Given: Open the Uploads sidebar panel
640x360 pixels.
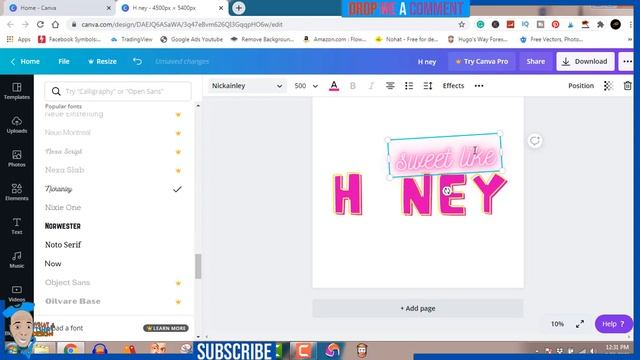Looking at the screenshot, I should click(17, 124).
